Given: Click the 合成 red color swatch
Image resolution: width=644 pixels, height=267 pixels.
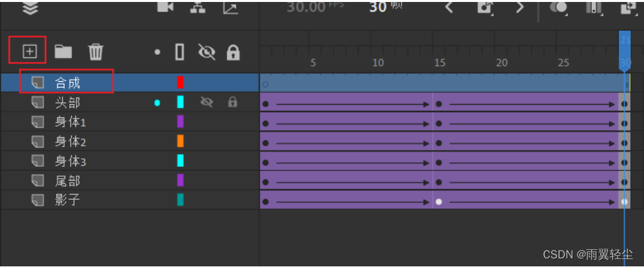Looking at the screenshot, I should coord(180,82).
